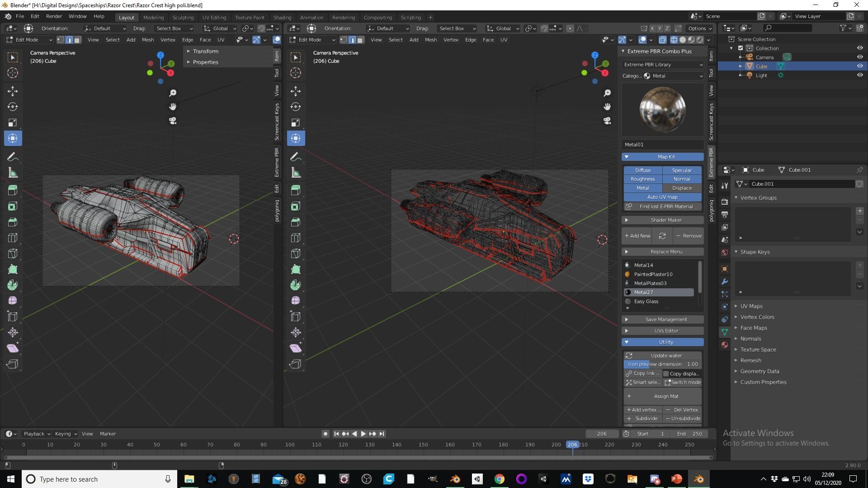868x488 pixels.
Task: Enable face select mode in right viewport
Action: tap(360, 40)
